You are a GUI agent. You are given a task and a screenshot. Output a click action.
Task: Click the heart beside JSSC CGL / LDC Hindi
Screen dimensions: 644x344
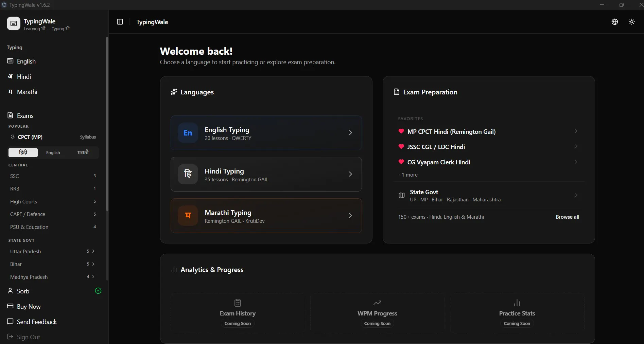click(401, 147)
